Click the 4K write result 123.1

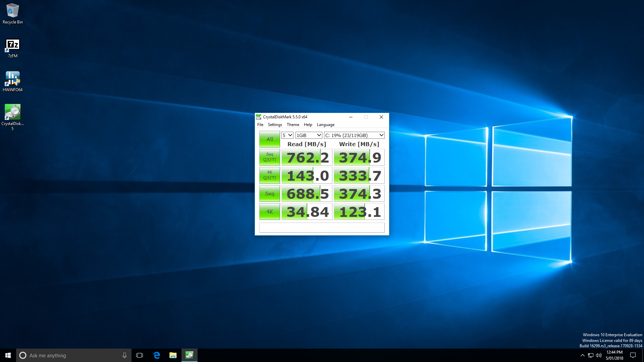click(x=359, y=212)
